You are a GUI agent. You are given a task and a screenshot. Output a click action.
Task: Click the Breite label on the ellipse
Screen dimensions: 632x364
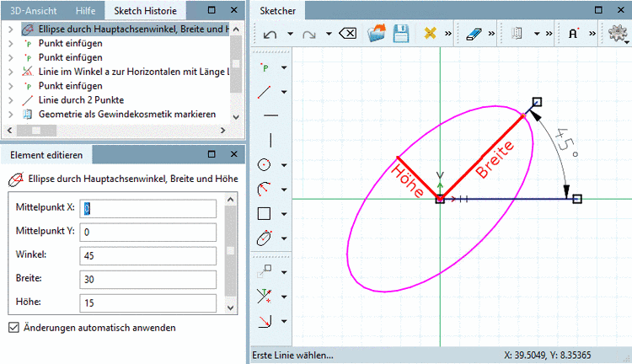tap(494, 159)
